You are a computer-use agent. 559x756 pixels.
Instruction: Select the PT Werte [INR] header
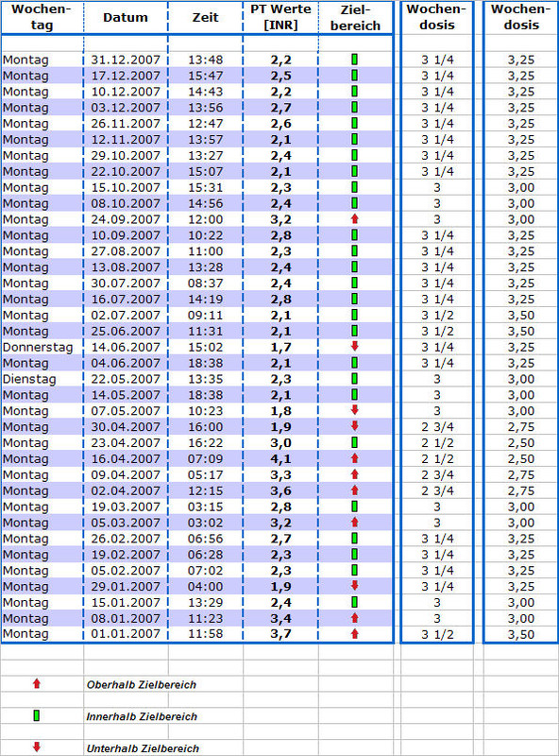[x=280, y=17]
